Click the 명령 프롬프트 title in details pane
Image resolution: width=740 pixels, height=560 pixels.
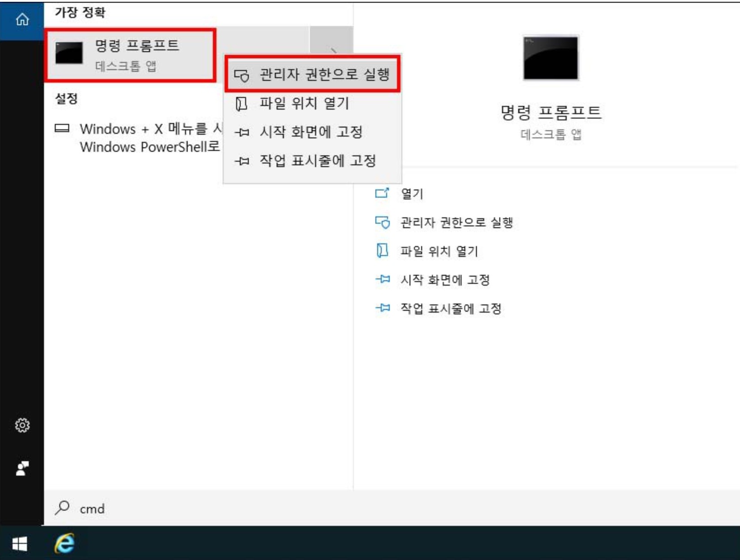[551, 112]
